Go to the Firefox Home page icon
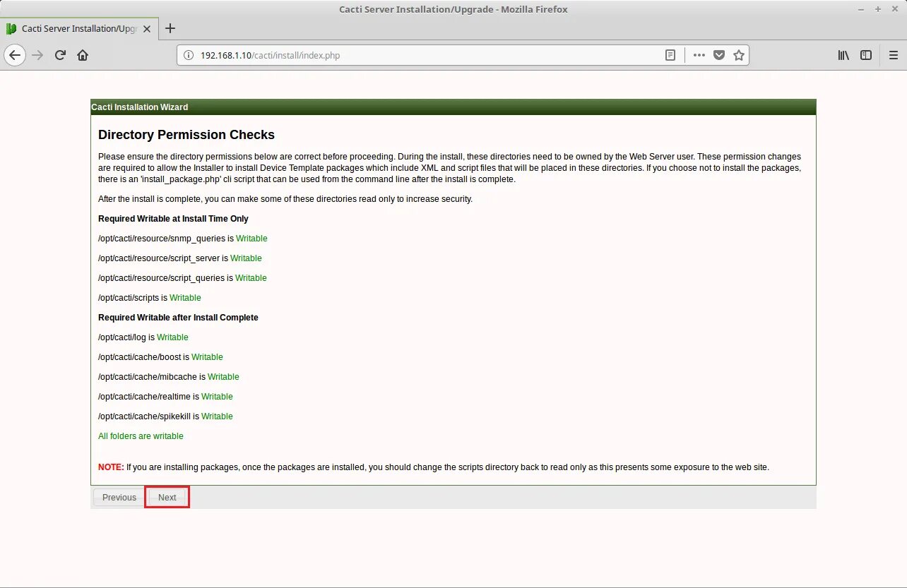Screen dimensions: 907x588 coord(83,55)
